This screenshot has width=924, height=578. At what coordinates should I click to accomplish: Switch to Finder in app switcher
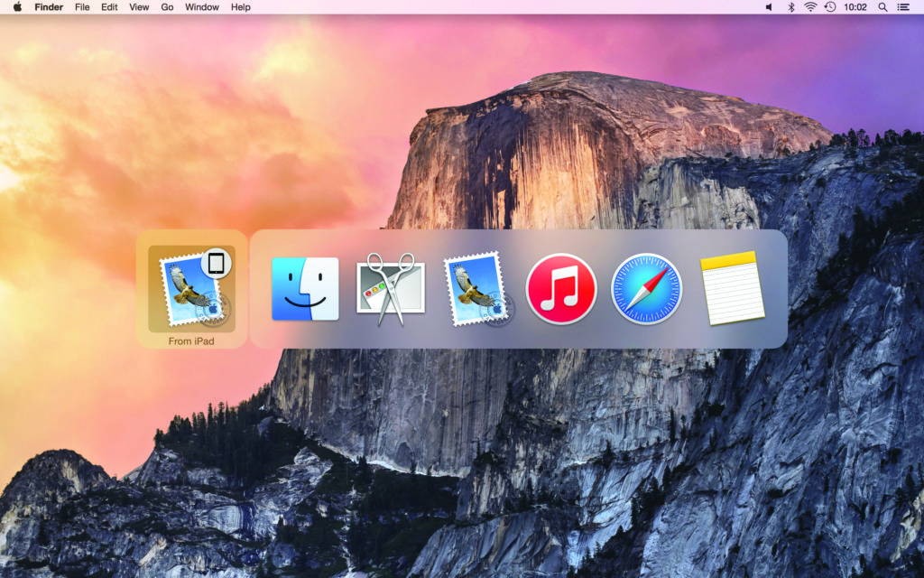pos(305,289)
